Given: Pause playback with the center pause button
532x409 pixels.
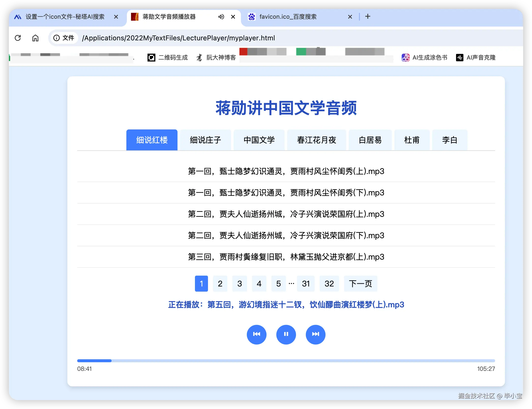Looking at the screenshot, I should coord(286,334).
